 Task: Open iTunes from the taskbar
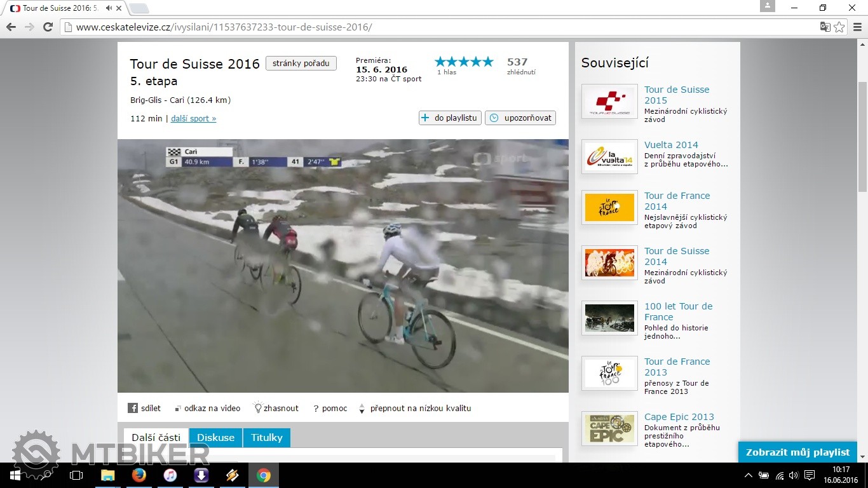[x=170, y=475]
